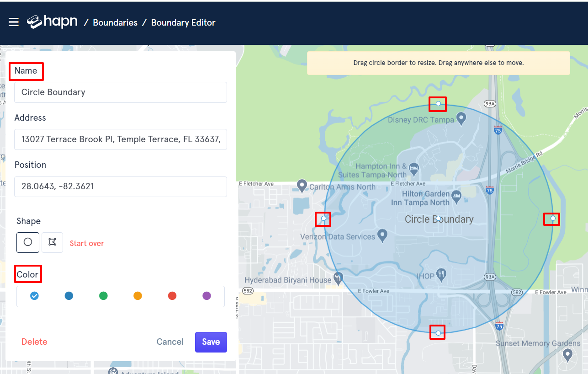Choose the green color swatch
Viewport: 588px width, 374px height.
click(x=103, y=296)
